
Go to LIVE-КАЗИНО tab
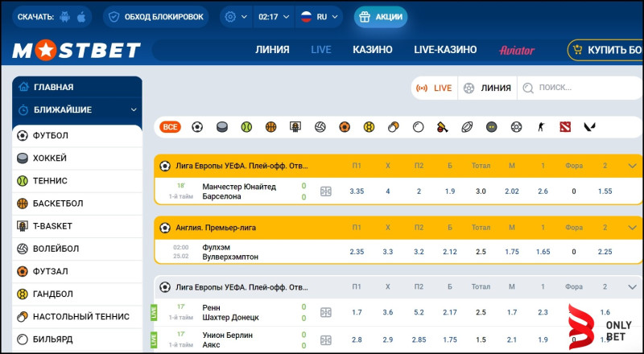[x=445, y=50]
